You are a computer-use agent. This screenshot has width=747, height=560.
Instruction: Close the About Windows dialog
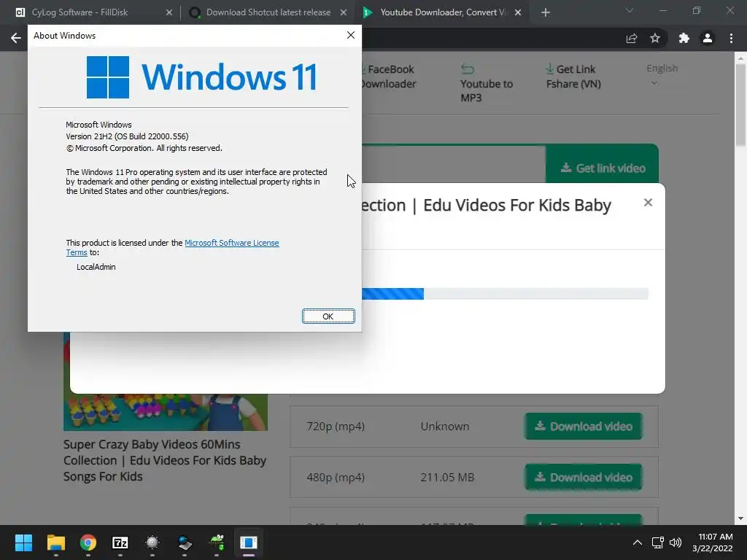[351, 35]
